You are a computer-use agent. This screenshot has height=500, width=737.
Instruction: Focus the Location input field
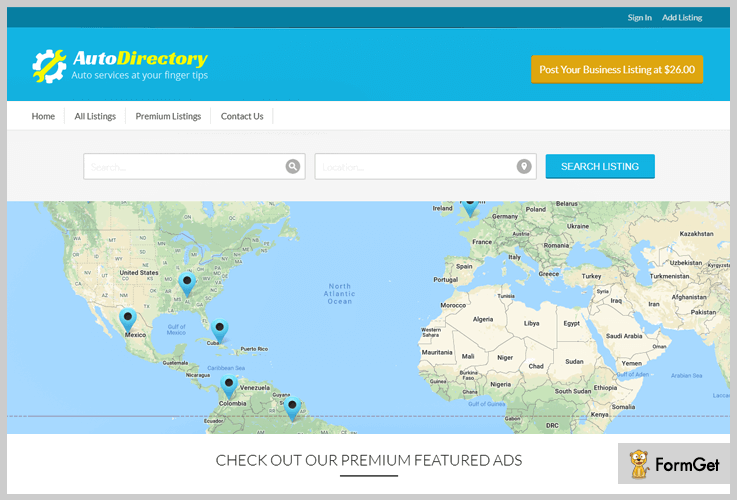tap(425, 166)
